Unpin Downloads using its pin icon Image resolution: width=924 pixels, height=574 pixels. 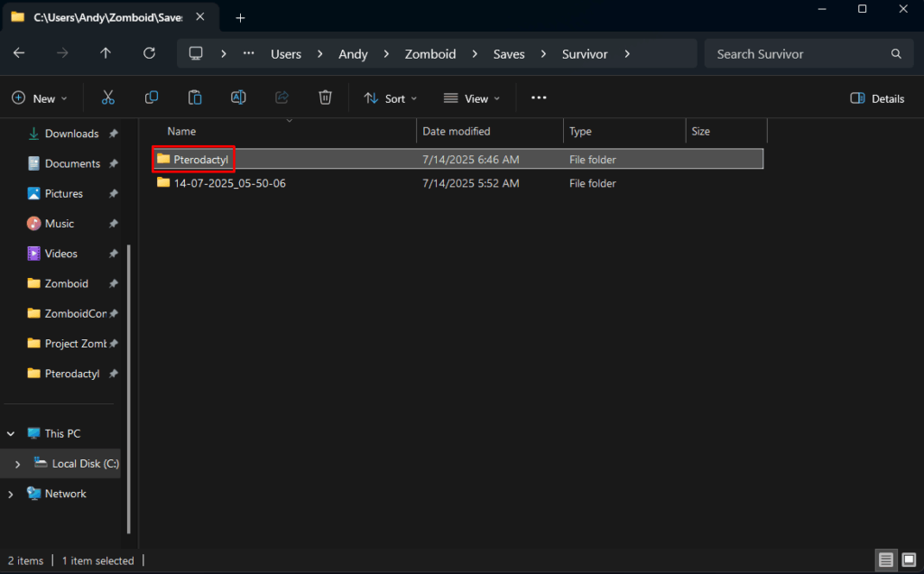point(114,134)
